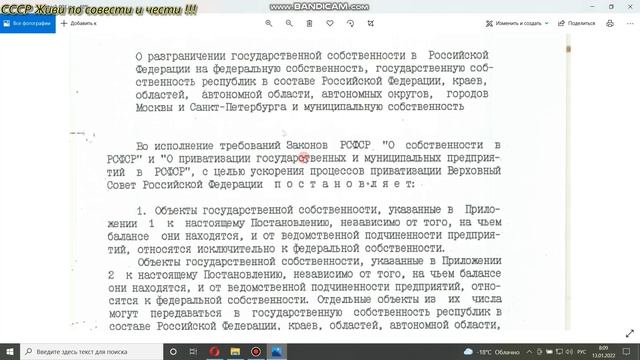Image resolution: width=640 pixels, height=360 pixels.
Task: Expand hidden system tray icons chevron
Action: coord(529,352)
